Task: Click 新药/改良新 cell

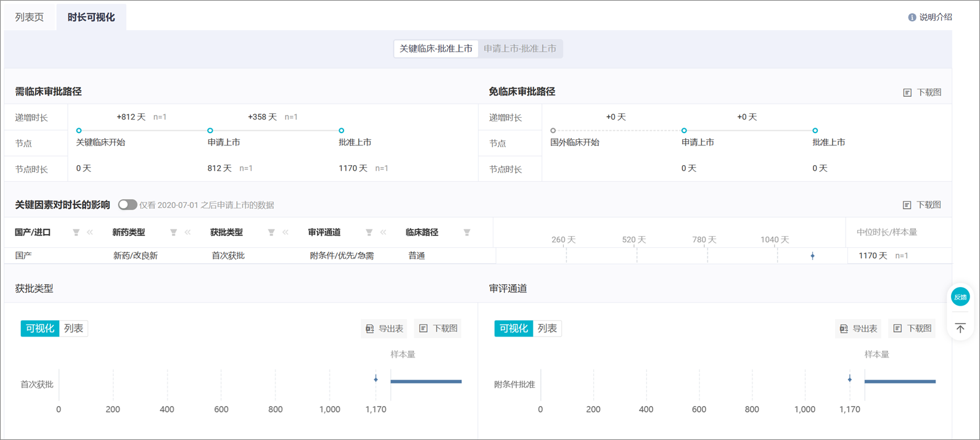Action: pos(135,256)
